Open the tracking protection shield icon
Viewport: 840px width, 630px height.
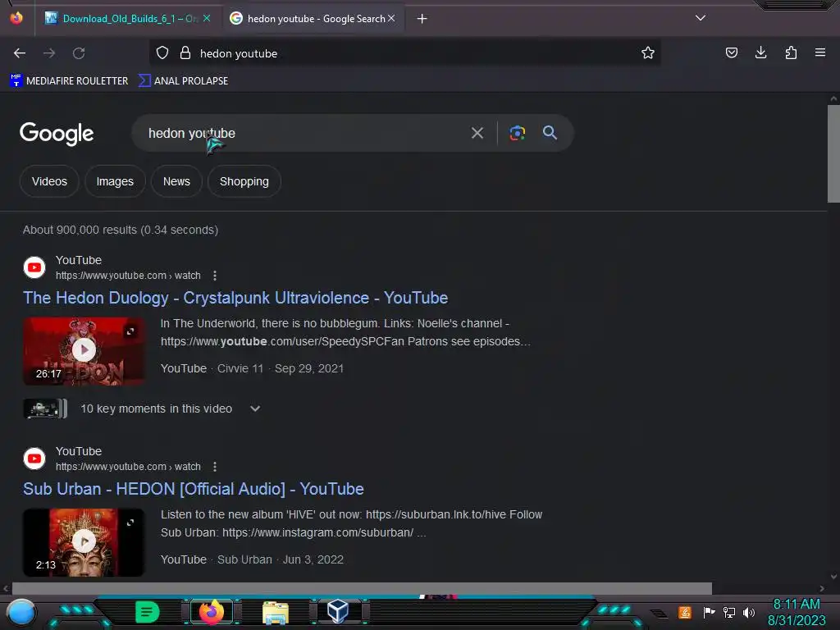(162, 53)
